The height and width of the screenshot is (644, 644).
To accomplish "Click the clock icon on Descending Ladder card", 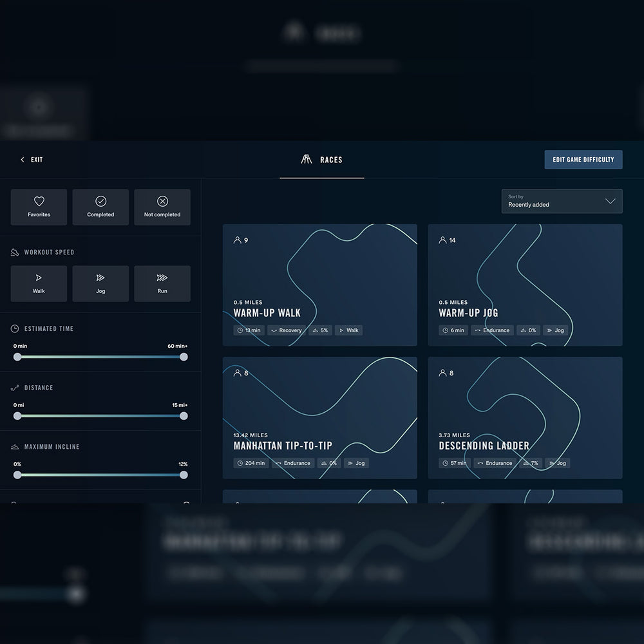I will [445, 463].
